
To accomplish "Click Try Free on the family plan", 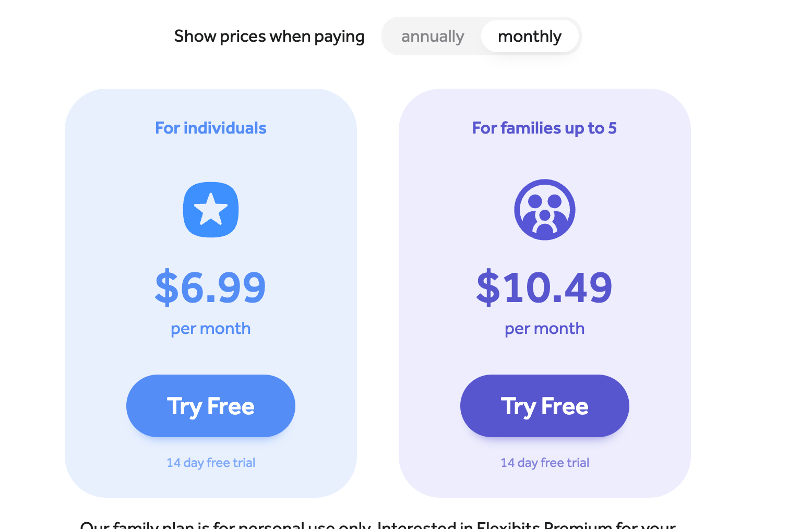I will (x=544, y=405).
